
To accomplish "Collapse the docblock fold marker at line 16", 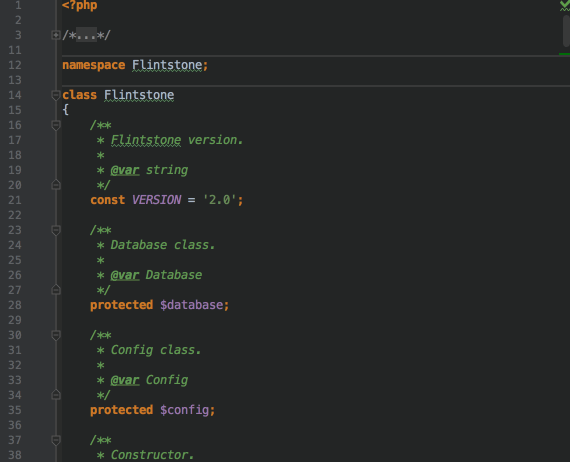I will click(x=56, y=125).
